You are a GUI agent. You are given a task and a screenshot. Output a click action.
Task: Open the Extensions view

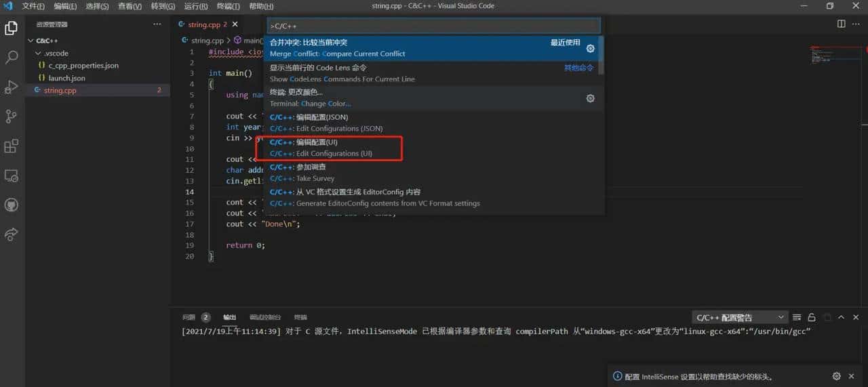12,146
